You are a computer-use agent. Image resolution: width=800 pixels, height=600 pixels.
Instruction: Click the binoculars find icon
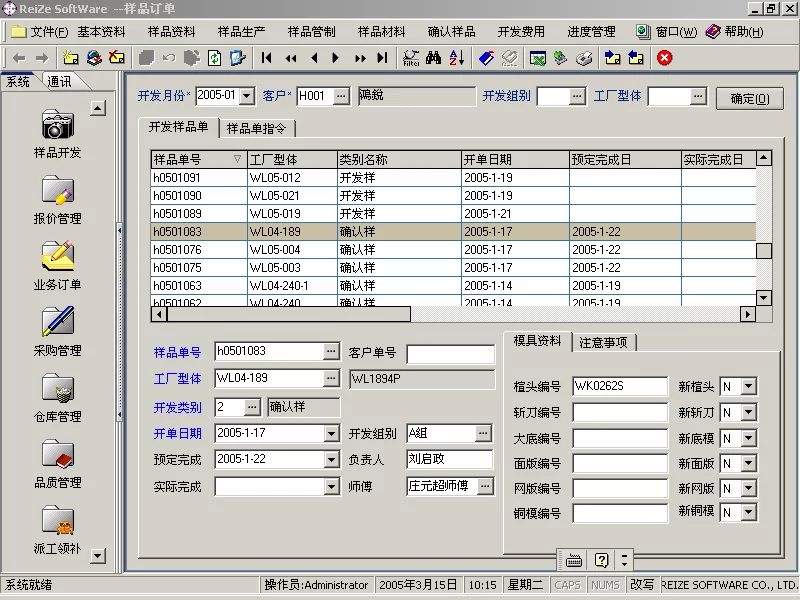433,58
